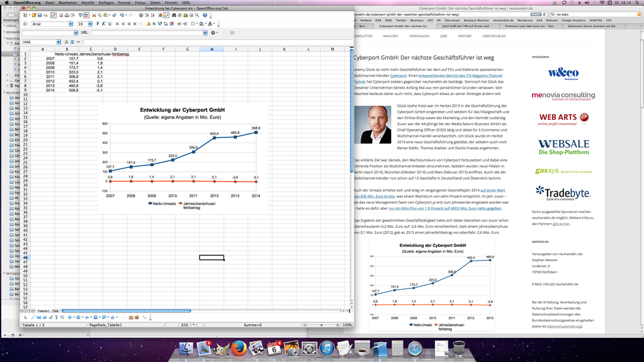644x362 pixels.
Task: Click the formula input line
Action: [x=218, y=42]
